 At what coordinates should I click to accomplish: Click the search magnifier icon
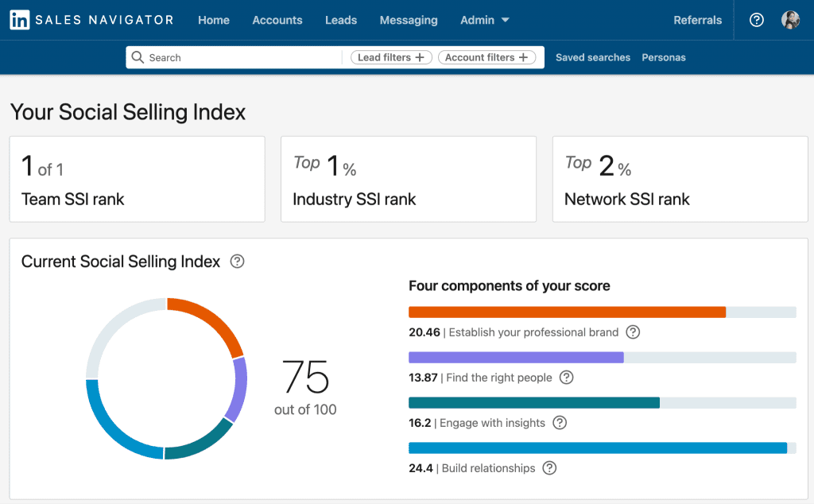pos(138,57)
